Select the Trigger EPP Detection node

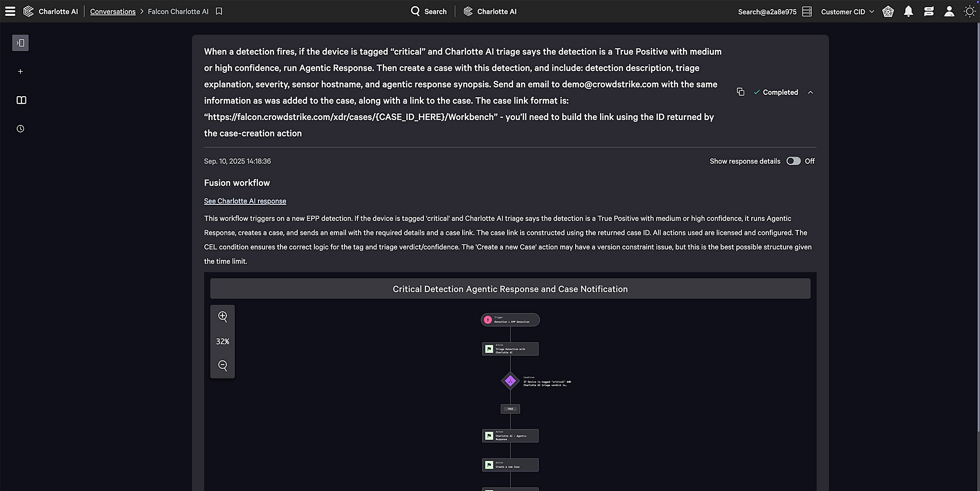pos(510,320)
